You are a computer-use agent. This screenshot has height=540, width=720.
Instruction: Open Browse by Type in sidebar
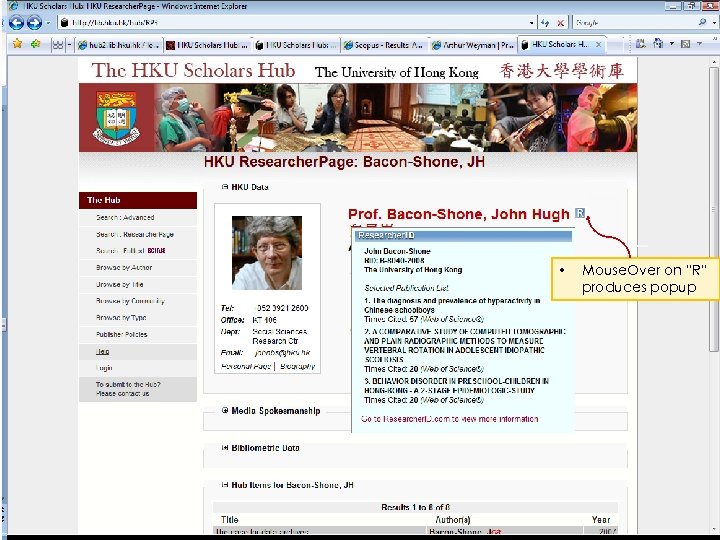coord(121,317)
